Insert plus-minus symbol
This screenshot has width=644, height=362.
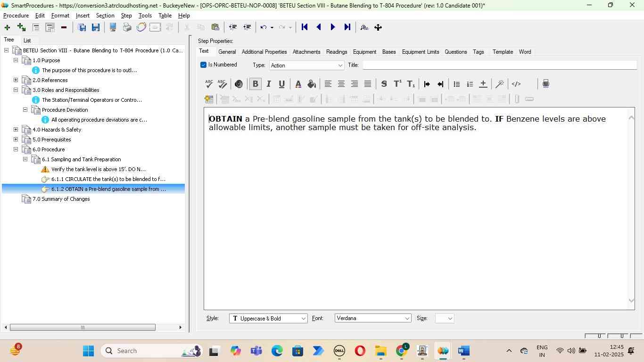pyautogui.click(x=483, y=84)
